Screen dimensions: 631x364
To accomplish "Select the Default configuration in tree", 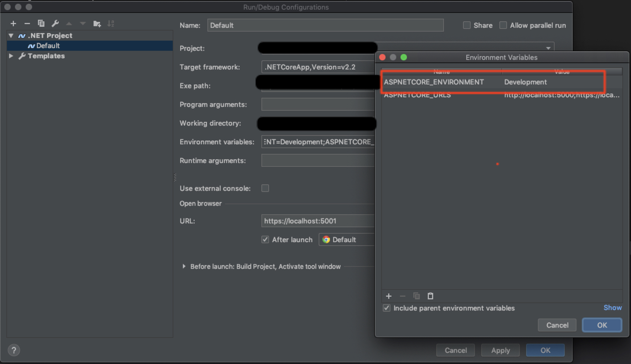I will coord(48,46).
